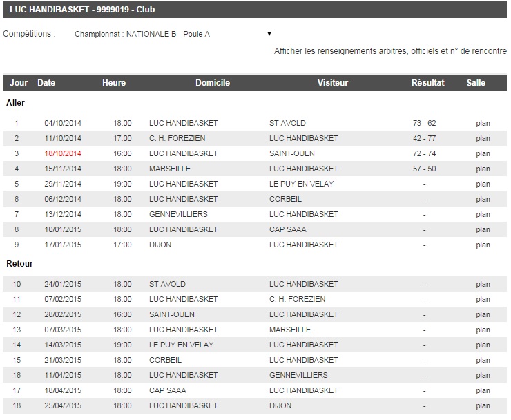
Task: Open the plan link for the 24/01/2015 ST AVOLD match
Action: (x=483, y=284)
